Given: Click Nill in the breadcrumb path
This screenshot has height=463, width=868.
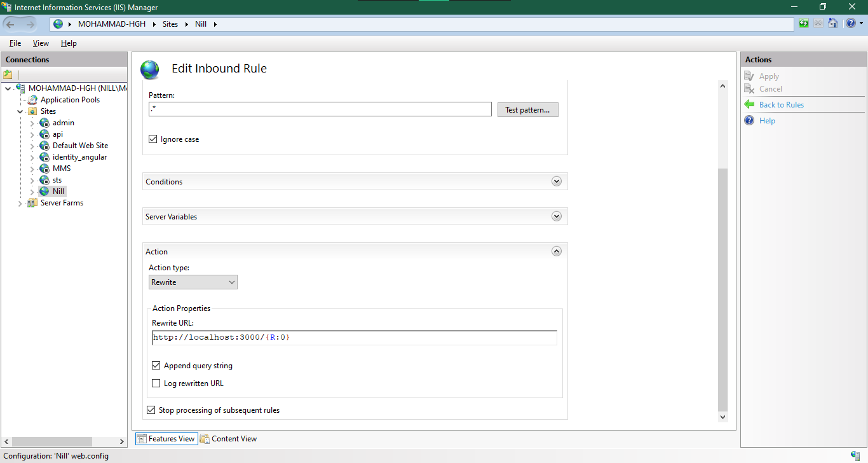Looking at the screenshot, I should tap(201, 24).
